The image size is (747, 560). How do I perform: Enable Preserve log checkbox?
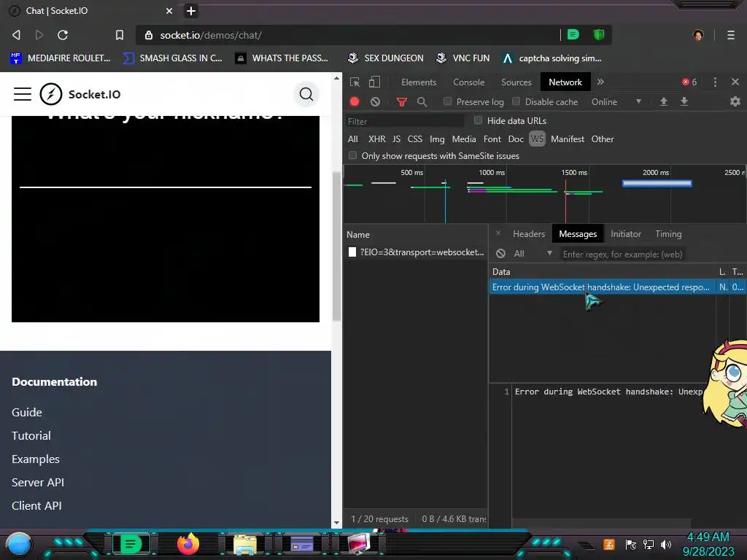pos(447,101)
